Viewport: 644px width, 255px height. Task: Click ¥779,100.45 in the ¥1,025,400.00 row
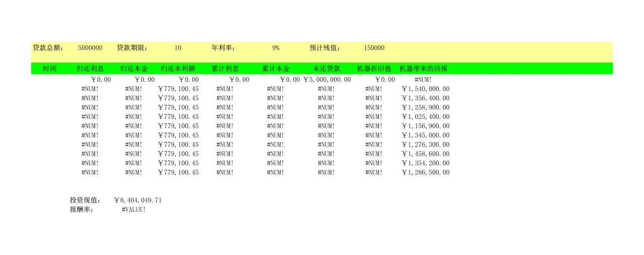[178, 117]
